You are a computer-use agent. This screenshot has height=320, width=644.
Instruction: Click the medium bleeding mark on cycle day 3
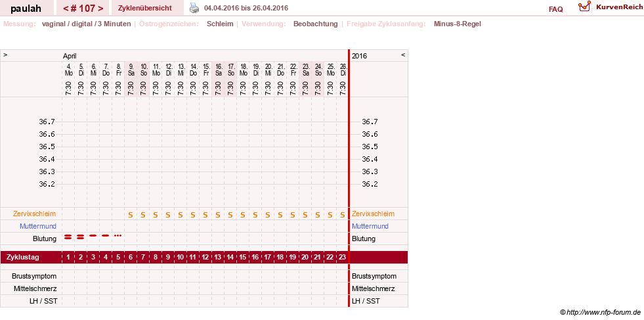point(93,236)
